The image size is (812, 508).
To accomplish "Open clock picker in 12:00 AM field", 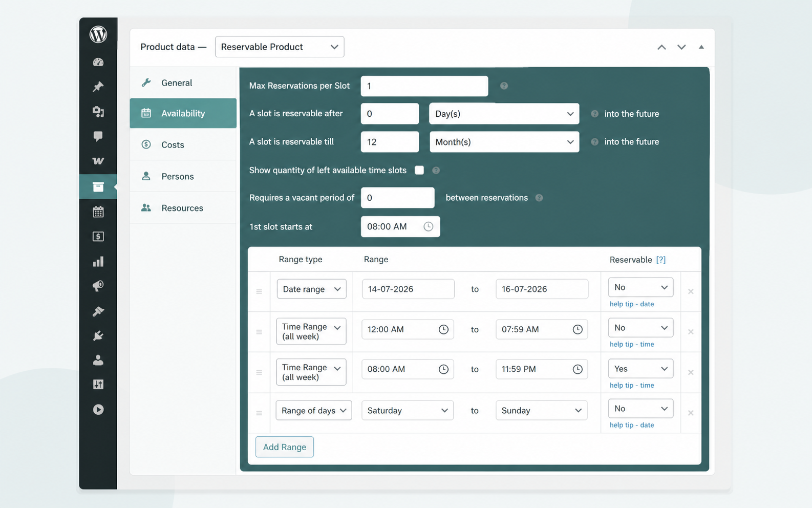I will coord(443,329).
